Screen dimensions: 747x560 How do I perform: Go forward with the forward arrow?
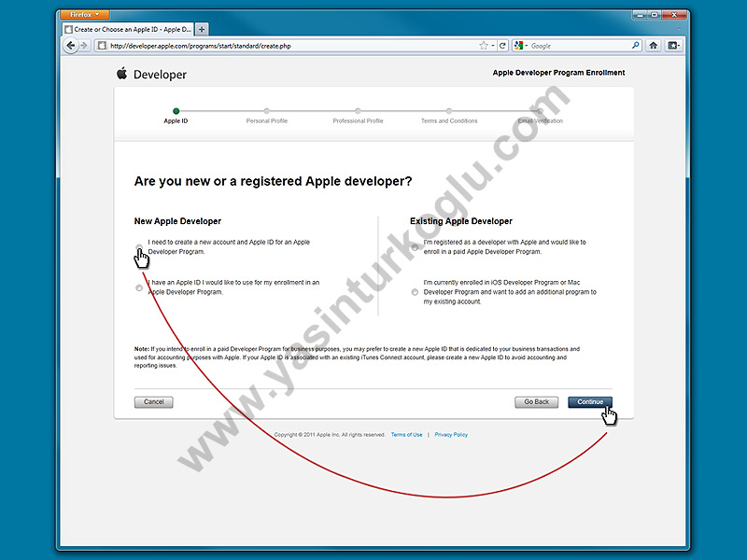pos(84,46)
